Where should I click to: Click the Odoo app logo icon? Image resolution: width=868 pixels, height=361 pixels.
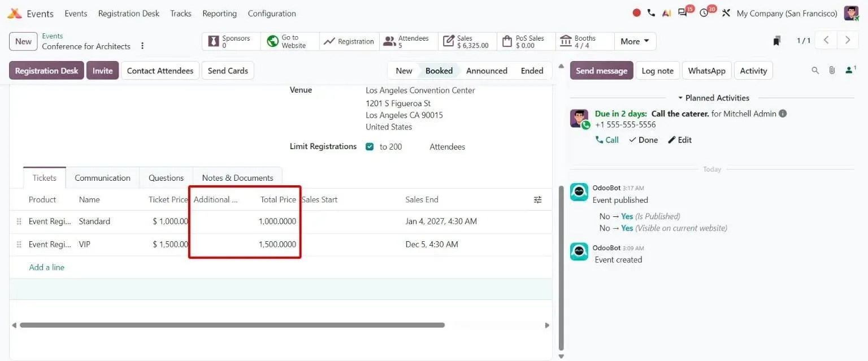click(14, 13)
